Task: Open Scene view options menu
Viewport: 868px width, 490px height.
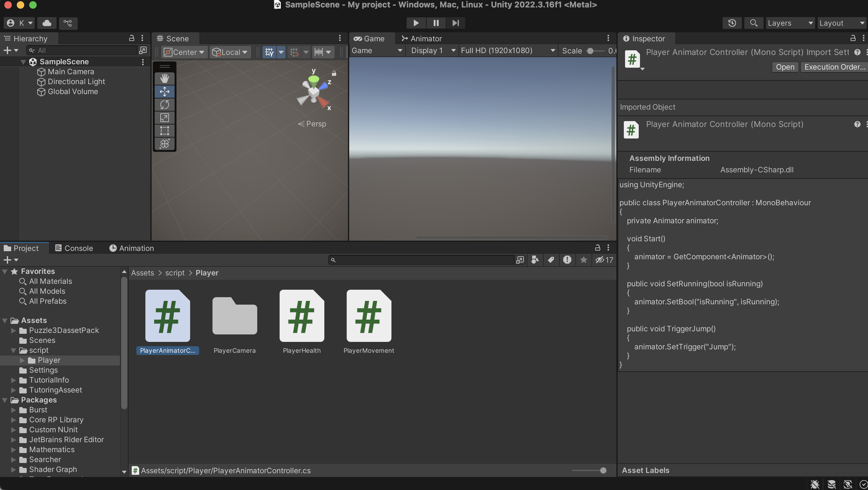Action: (340, 39)
